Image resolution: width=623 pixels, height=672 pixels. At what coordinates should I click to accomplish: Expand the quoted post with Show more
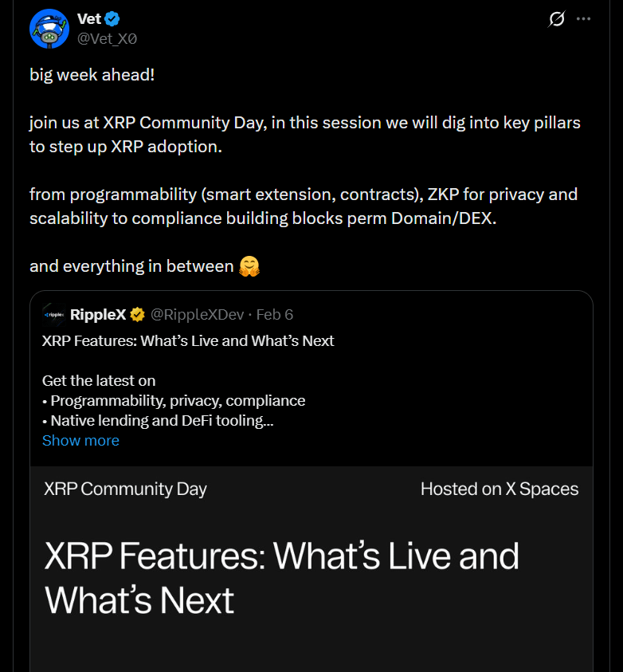tap(80, 441)
